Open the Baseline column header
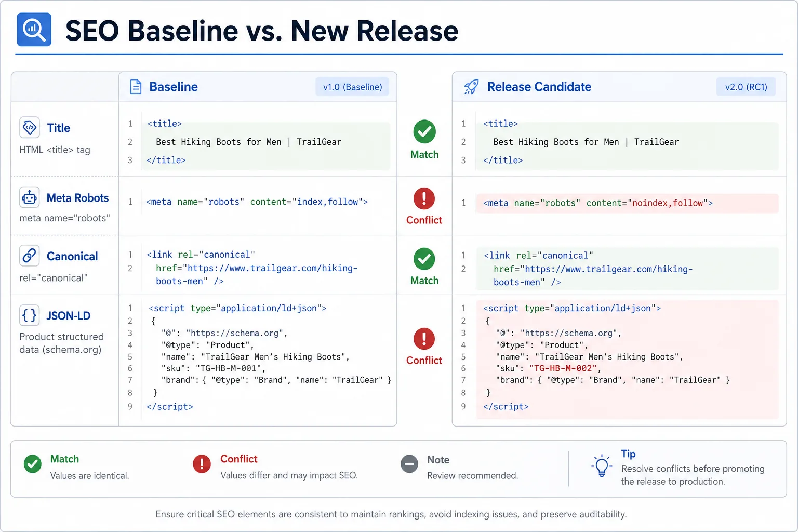Viewport: 798px width, 532px height. (174, 87)
